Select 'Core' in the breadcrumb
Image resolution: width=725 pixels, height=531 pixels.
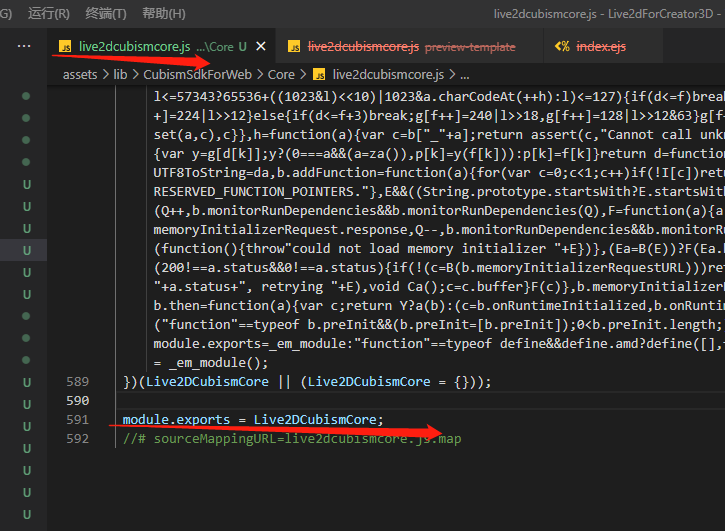281,74
